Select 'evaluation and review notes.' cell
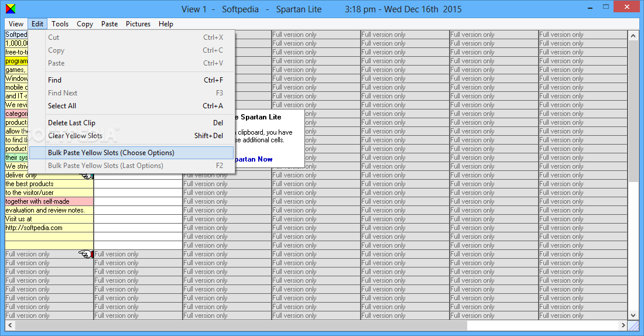The height and width of the screenshot is (336, 644). pos(49,210)
